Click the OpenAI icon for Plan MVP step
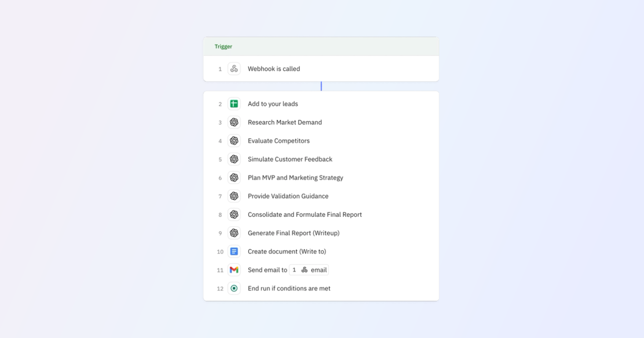The image size is (644, 338). [x=234, y=178]
